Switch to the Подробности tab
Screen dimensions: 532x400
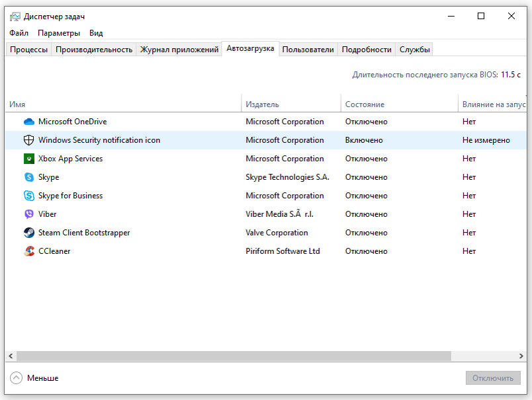pos(367,50)
